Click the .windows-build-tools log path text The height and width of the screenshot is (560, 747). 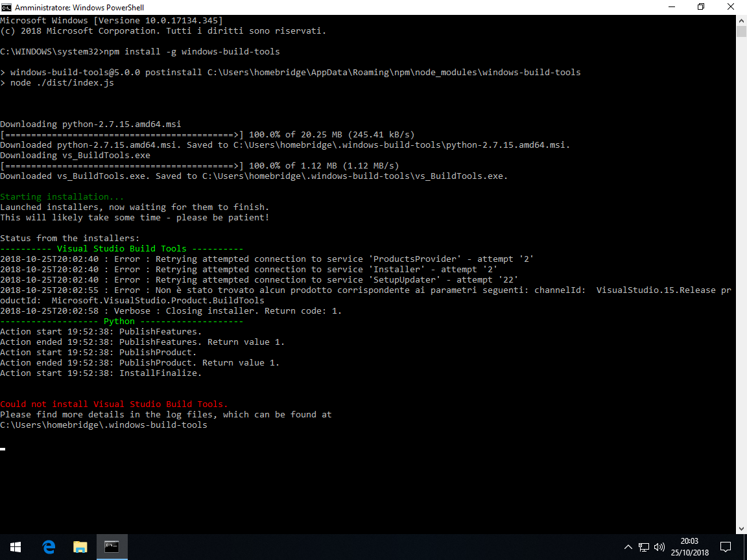coord(104,425)
